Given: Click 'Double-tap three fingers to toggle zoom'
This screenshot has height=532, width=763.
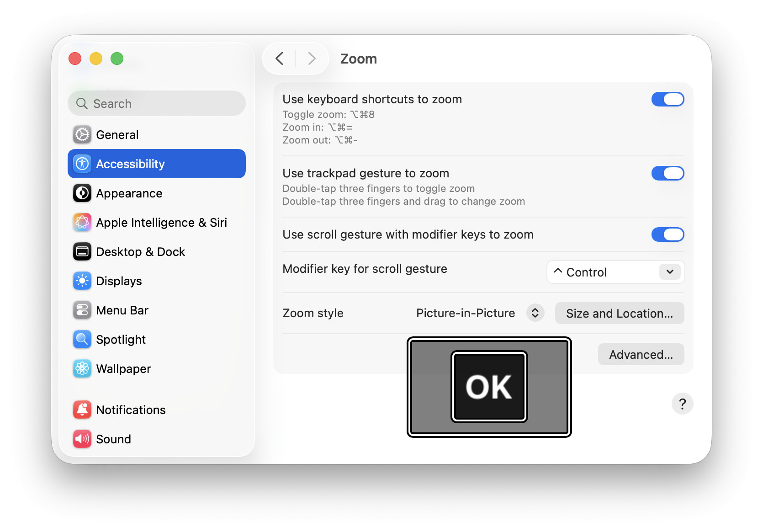Looking at the screenshot, I should tap(379, 188).
